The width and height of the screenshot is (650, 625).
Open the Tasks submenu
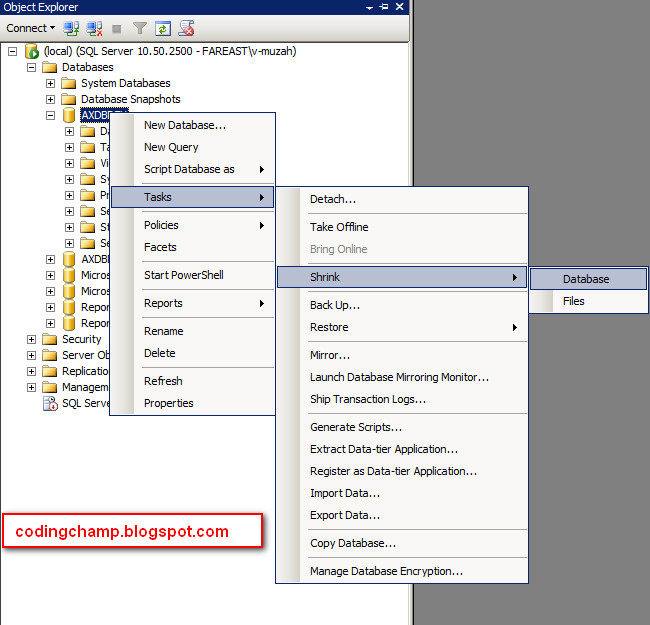[192, 197]
